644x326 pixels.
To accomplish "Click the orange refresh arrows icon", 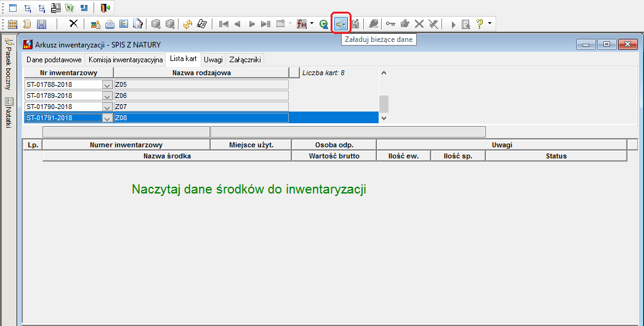I will (x=188, y=24).
